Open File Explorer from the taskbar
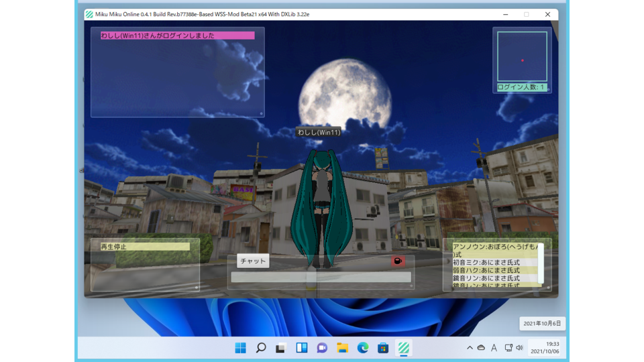 (x=342, y=348)
